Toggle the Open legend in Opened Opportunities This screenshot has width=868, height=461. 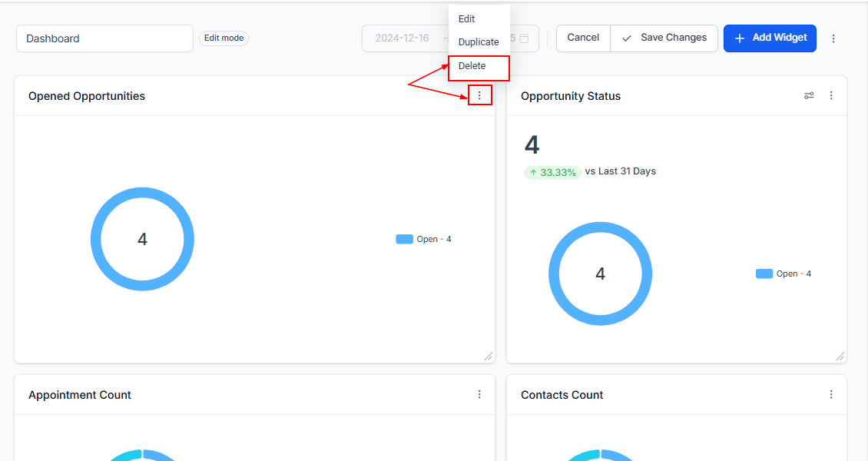click(x=424, y=239)
